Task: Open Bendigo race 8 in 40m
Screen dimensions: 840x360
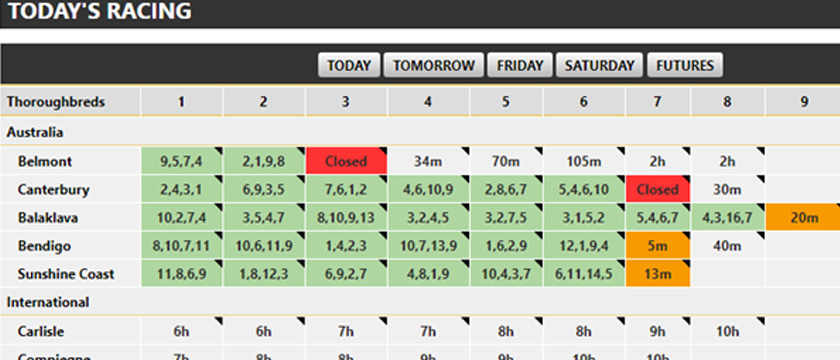Action: (728, 246)
